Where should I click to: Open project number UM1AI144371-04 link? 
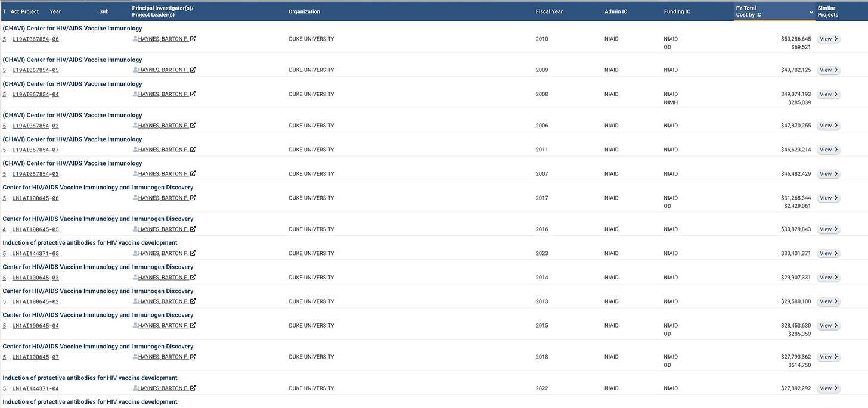(x=35, y=388)
